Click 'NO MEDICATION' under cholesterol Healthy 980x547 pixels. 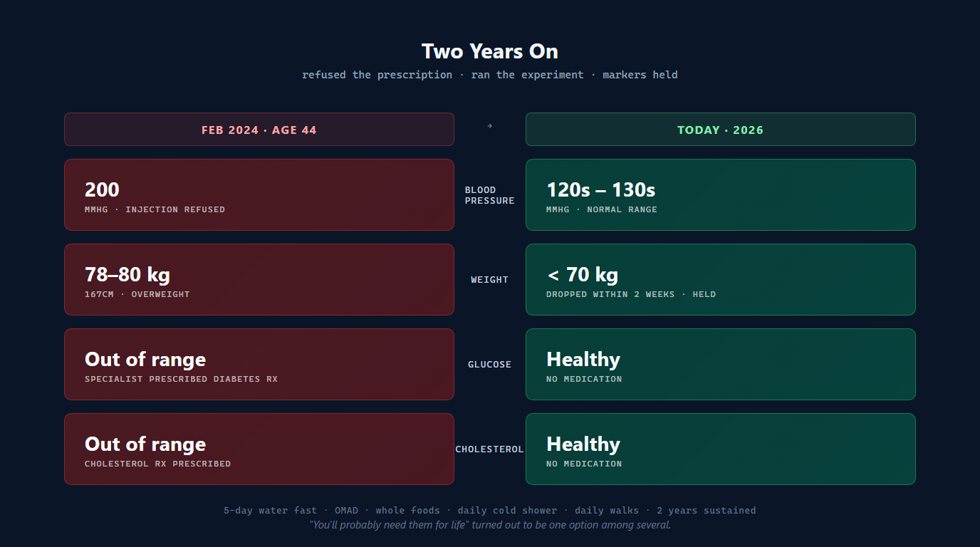[x=584, y=464]
